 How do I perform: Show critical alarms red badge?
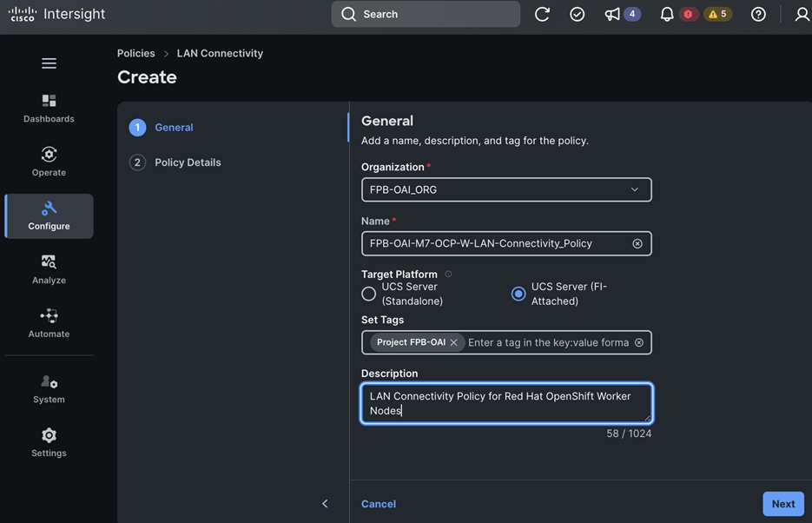pyautogui.click(x=688, y=14)
